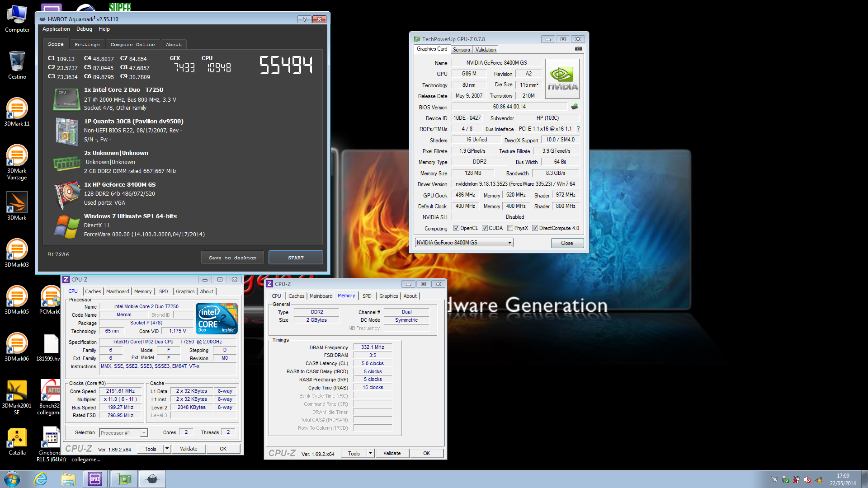This screenshot has height=488, width=868.
Task: Click the B172A6 code text in Aquamark
Action: 58,254
